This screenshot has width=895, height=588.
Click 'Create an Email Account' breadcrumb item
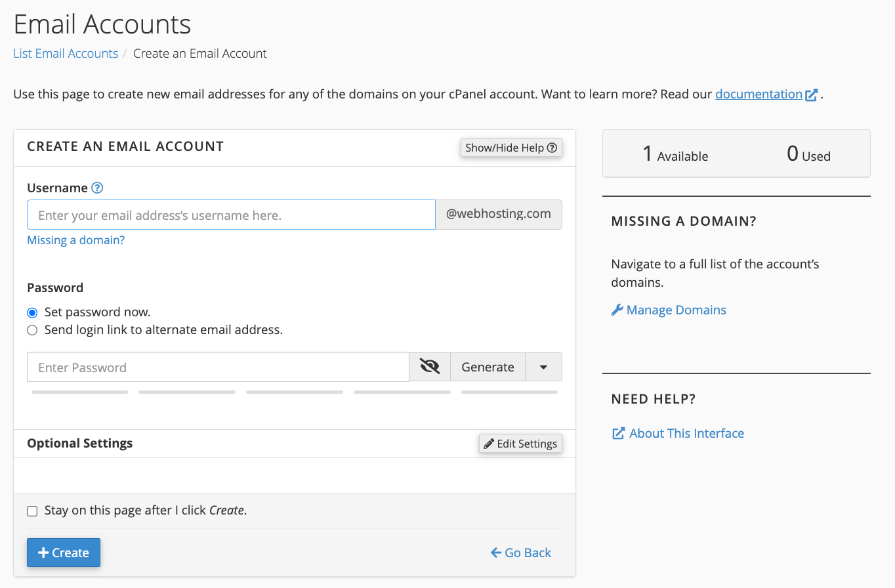pos(199,54)
